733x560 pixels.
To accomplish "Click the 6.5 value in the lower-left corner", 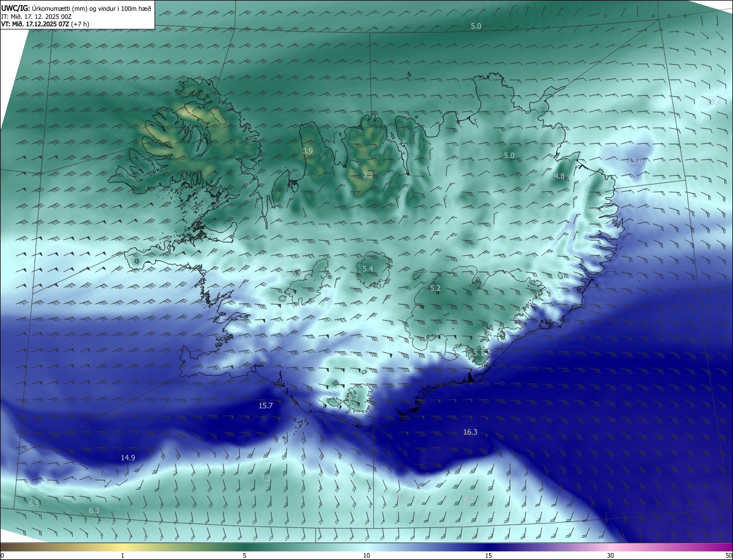I will pyautogui.click(x=34, y=504).
